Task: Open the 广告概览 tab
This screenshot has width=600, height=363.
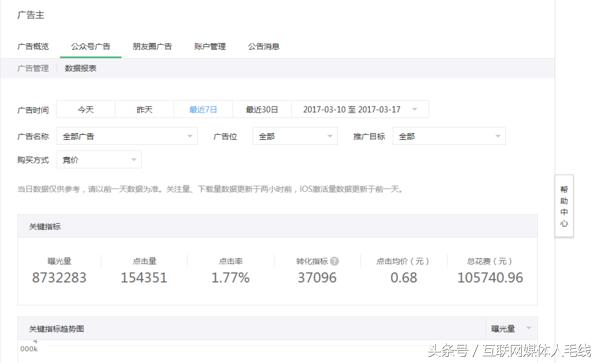Action: click(33, 46)
